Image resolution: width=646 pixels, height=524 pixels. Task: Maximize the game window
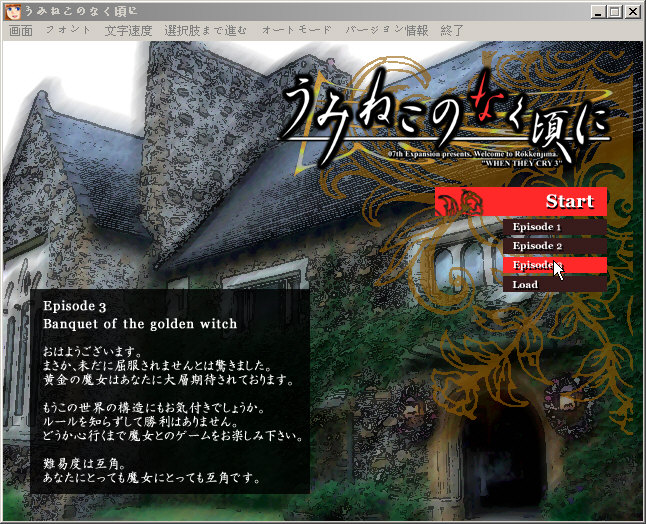coord(614,12)
